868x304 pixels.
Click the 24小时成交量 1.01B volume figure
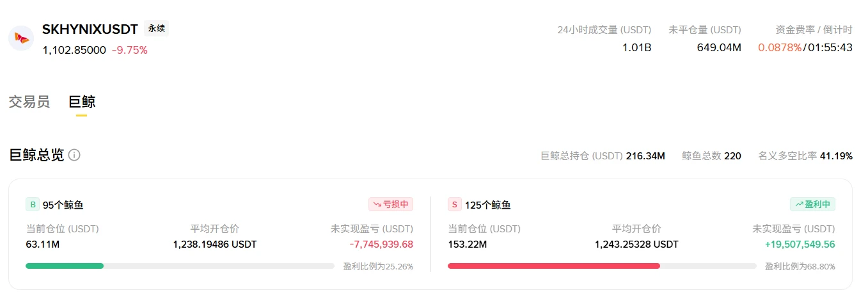pos(636,47)
